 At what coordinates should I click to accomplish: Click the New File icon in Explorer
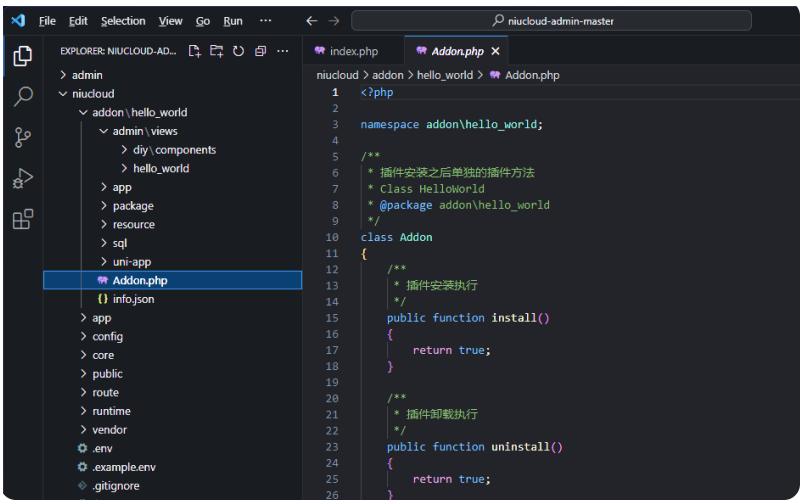pos(194,51)
